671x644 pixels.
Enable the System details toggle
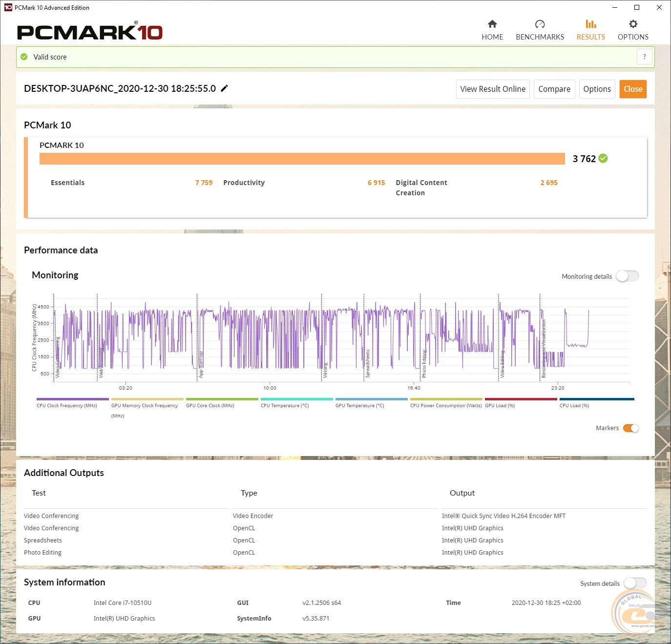click(635, 583)
